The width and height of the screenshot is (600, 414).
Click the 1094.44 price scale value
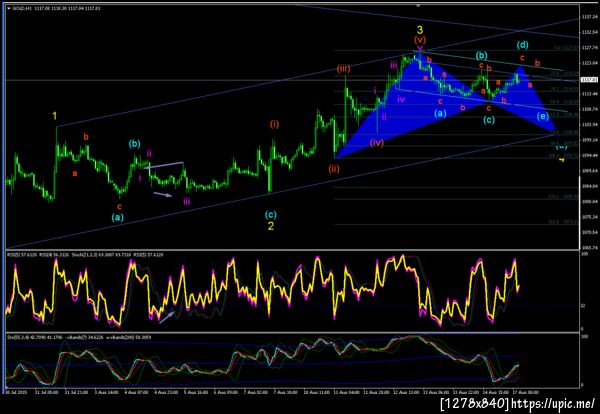pos(589,155)
